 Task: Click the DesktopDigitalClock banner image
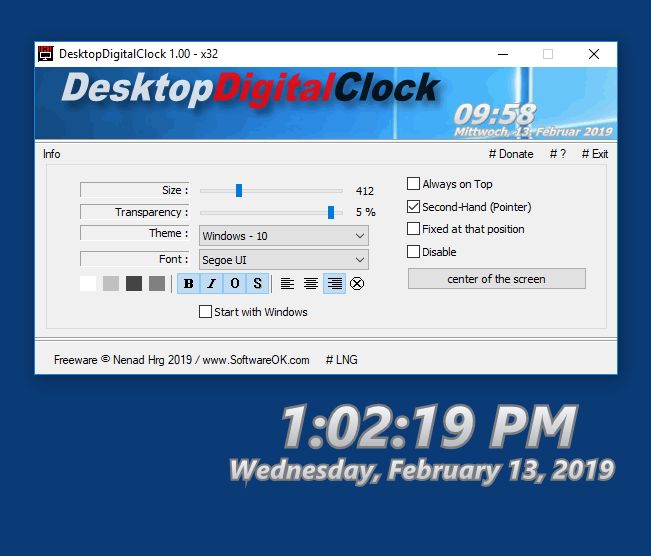point(326,103)
